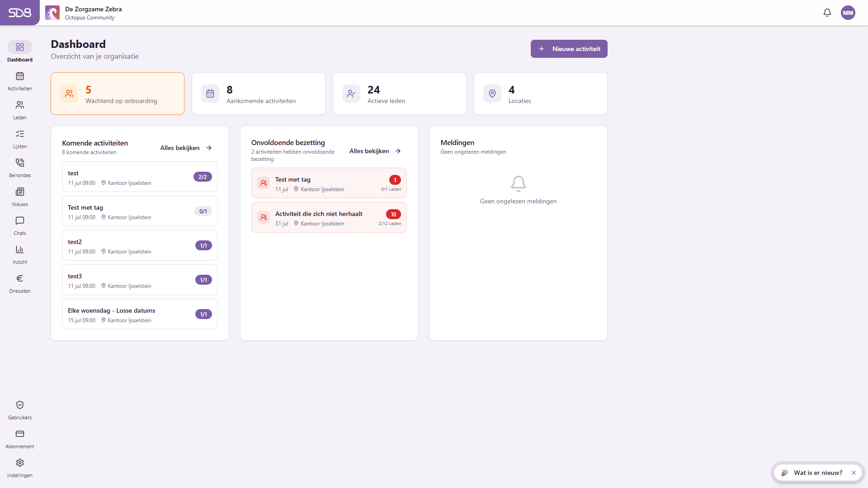Open Lijsten checklist icon

pos(20,134)
